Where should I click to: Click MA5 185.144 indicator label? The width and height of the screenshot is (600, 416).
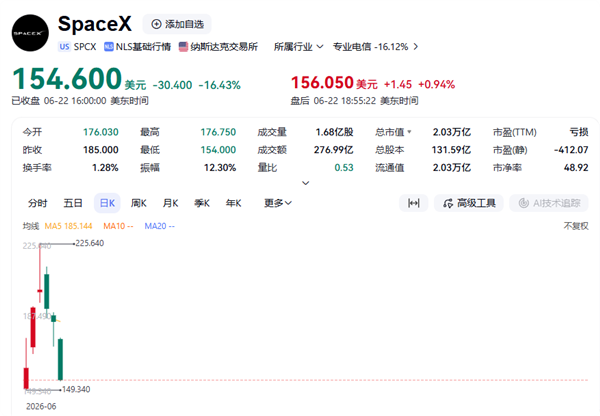[68, 226]
